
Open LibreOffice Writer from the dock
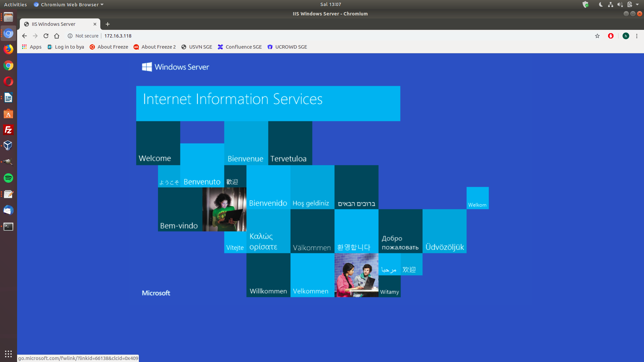coord(8,98)
